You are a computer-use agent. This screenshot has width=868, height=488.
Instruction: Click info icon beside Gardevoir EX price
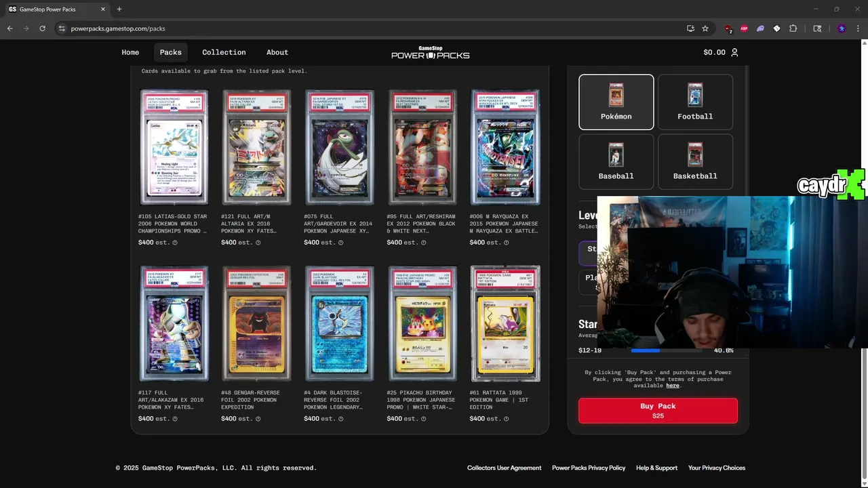click(x=340, y=243)
